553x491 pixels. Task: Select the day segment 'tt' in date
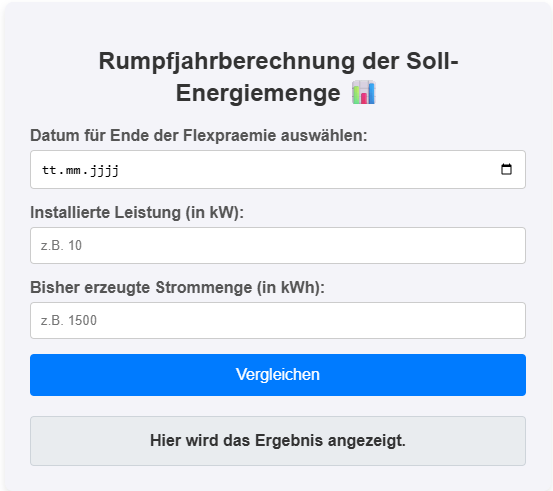[x=49, y=170]
